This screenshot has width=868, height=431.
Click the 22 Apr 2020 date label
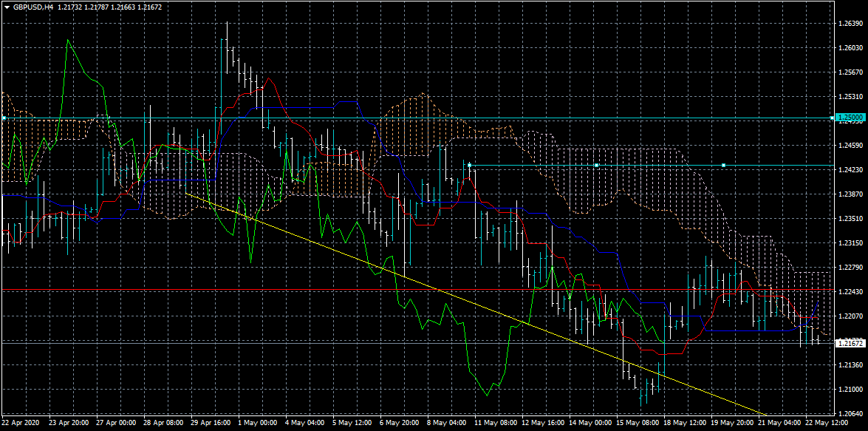pos(21,422)
